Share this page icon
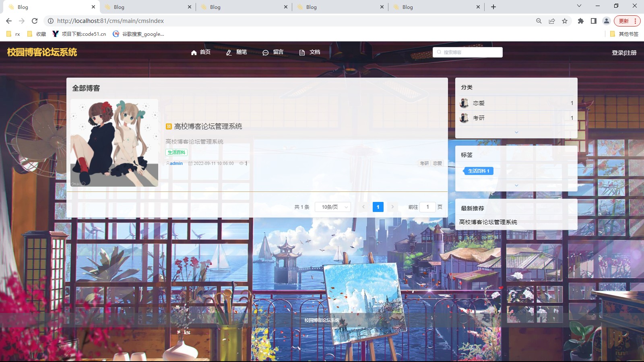 tap(552, 21)
